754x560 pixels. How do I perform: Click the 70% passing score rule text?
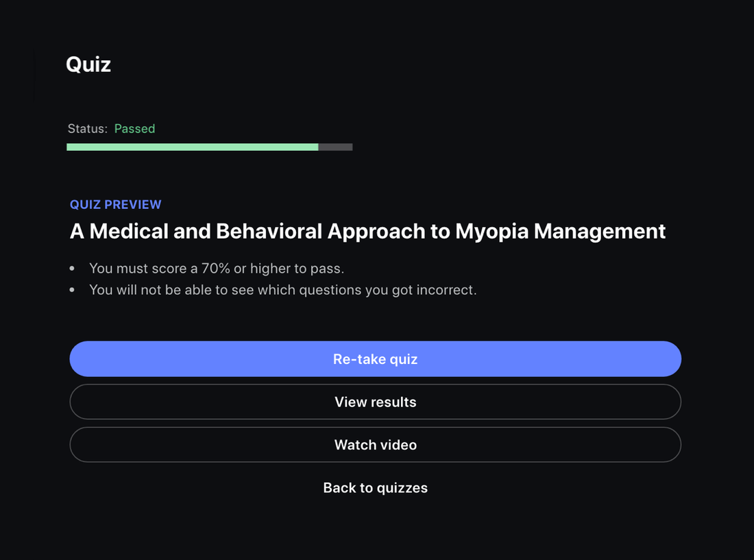[x=216, y=268]
